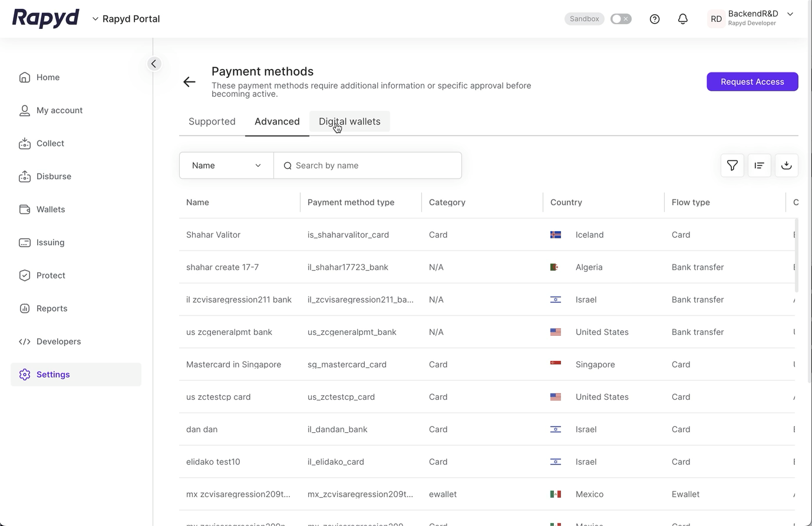This screenshot has height=526, width=812.
Task: Open Wallets from the sidebar
Action: point(51,209)
